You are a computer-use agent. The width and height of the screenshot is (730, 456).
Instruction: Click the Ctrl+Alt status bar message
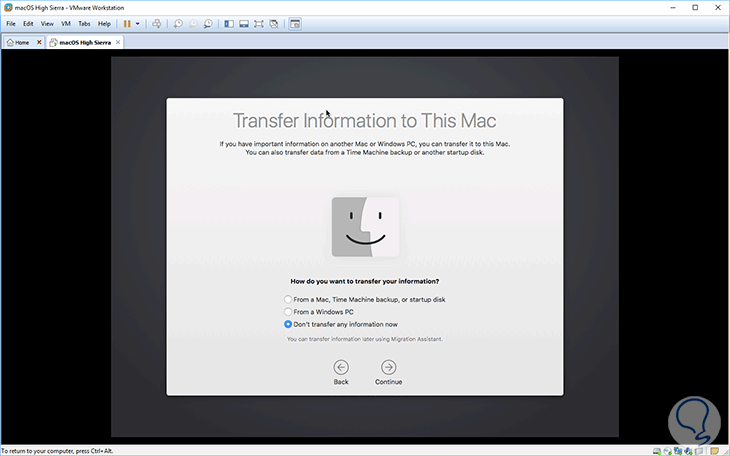[x=57, y=451]
